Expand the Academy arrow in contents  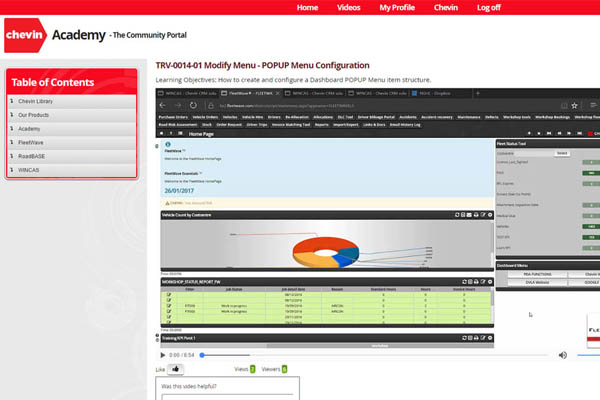point(12,129)
